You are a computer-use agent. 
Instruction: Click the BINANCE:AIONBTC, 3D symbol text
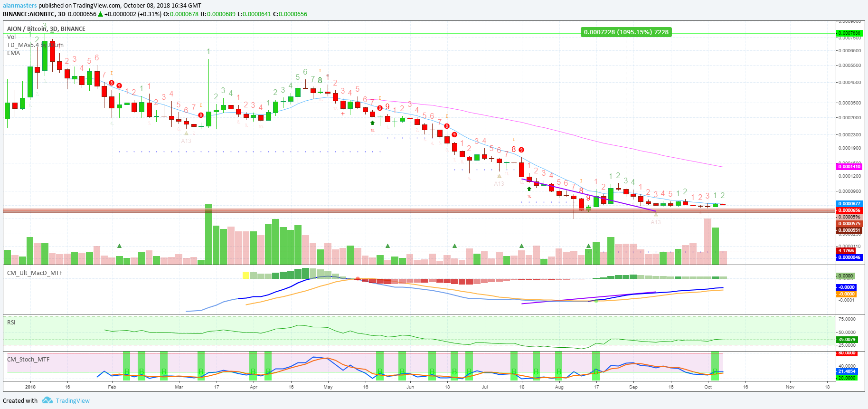click(x=34, y=14)
